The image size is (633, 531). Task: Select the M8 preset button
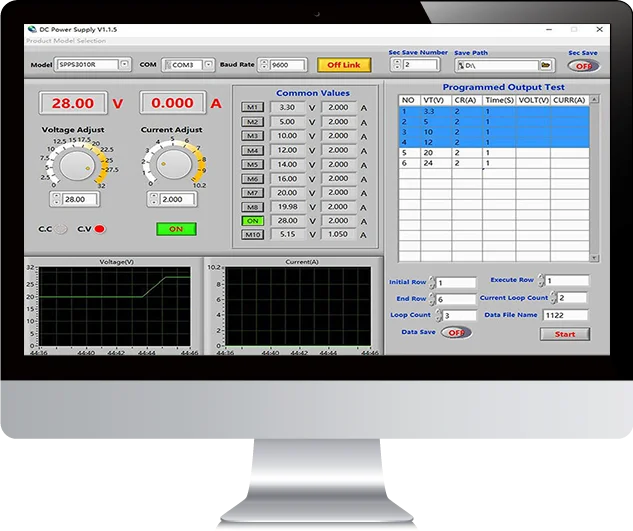coord(252,207)
